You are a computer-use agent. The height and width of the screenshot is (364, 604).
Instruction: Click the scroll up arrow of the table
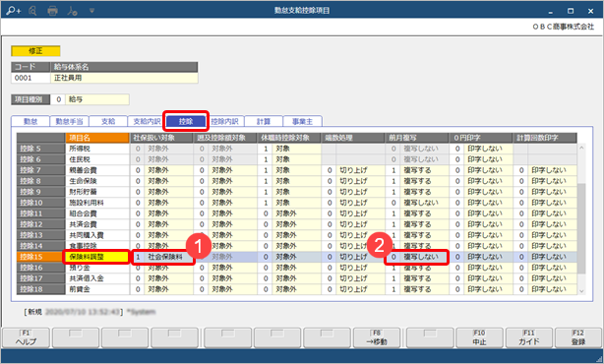tap(581, 148)
